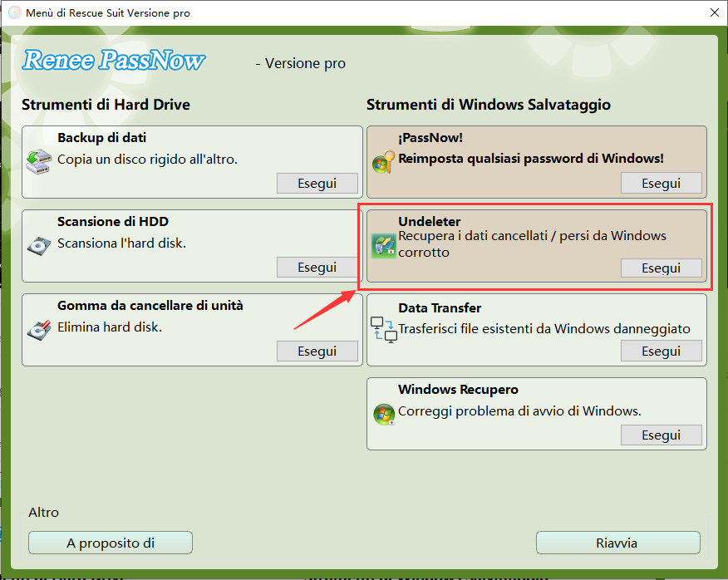The width and height of the screenshot is (728, 580).
Task: Select the Windows Recupero icon
Action: click(382, 414)
